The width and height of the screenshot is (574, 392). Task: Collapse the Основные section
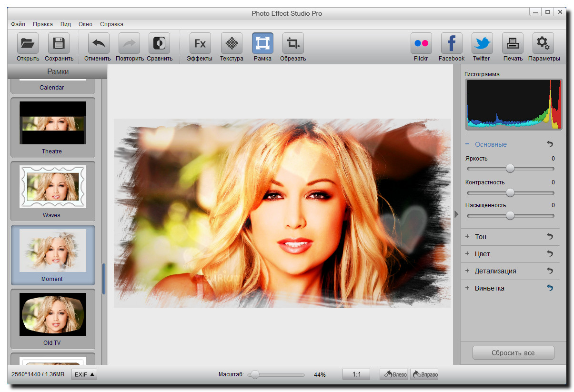point(467,144)
